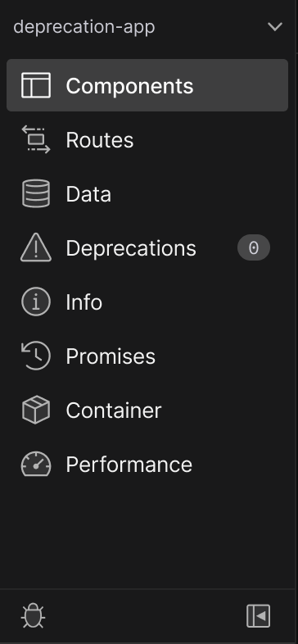Click the Data database icon
This screenshot has height=644, width=298.
[x=36, y=193]
